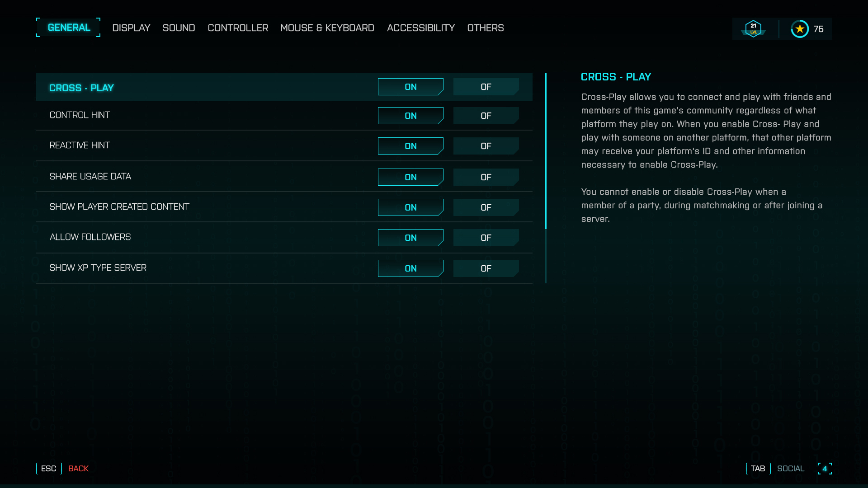Click BACK to exit settings

point(78,469)
